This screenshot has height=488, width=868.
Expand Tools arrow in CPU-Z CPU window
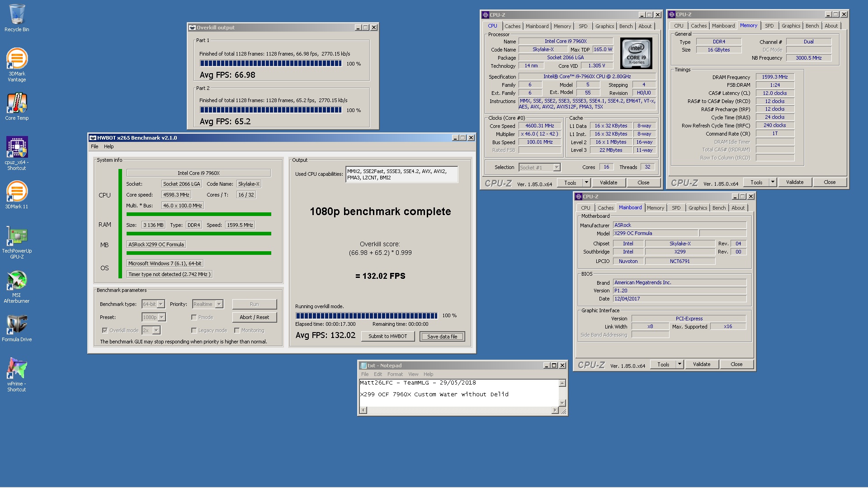(x=586, y=183)
